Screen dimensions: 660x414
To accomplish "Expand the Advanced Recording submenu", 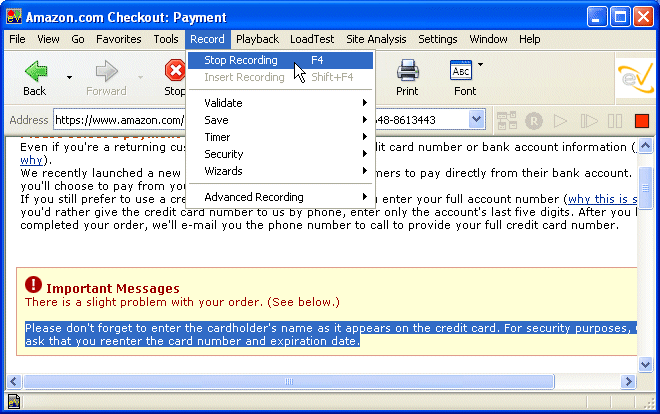I will [x=280, y=197].
